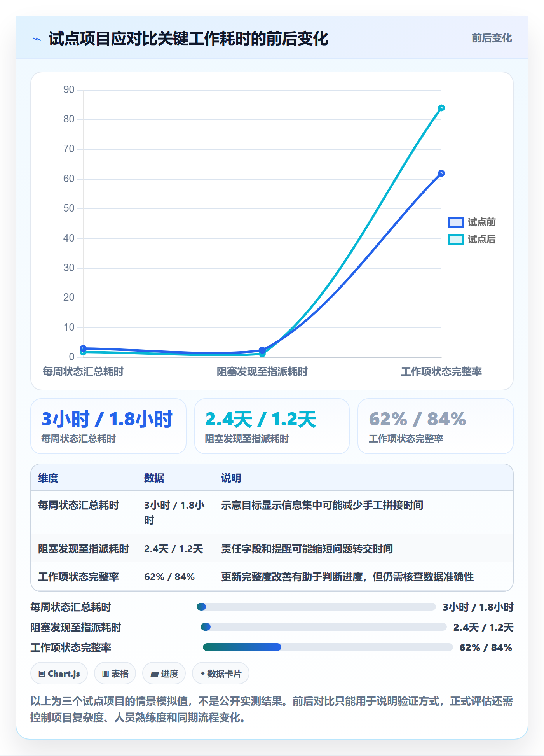Click table cell 62% / 84%
The width and height of the screenshot is (544, 756).
pos(169,577)
